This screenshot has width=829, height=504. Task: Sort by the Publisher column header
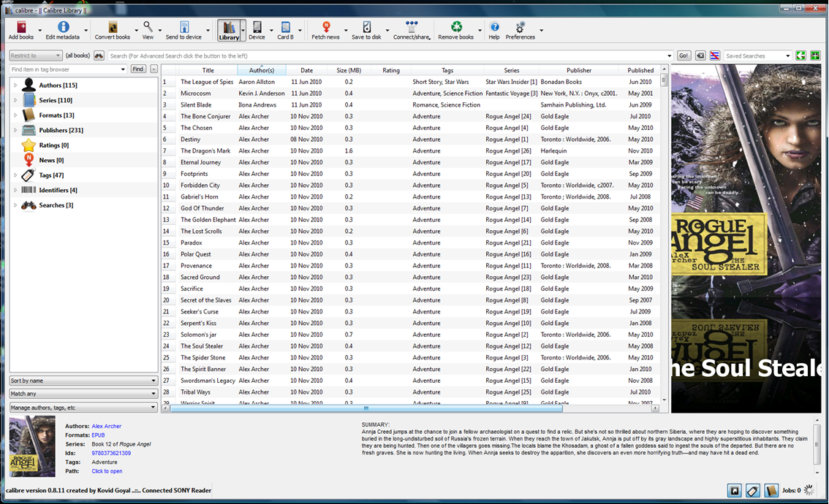[x=579, y=70]
